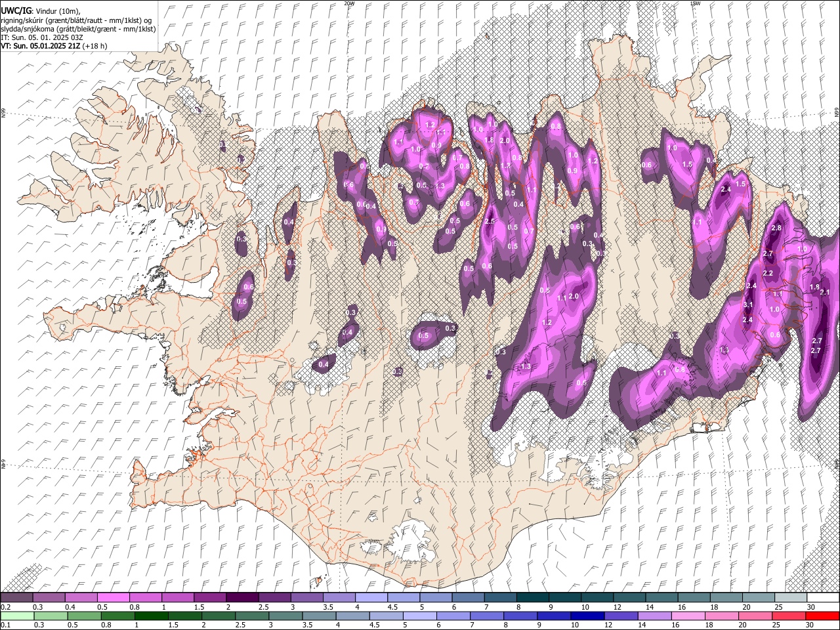The width and height of the screenshot is (840, 630).
Task: Click the darkest green rain swatch between 1 and 1.5
Action: click(x=152, y=616)
